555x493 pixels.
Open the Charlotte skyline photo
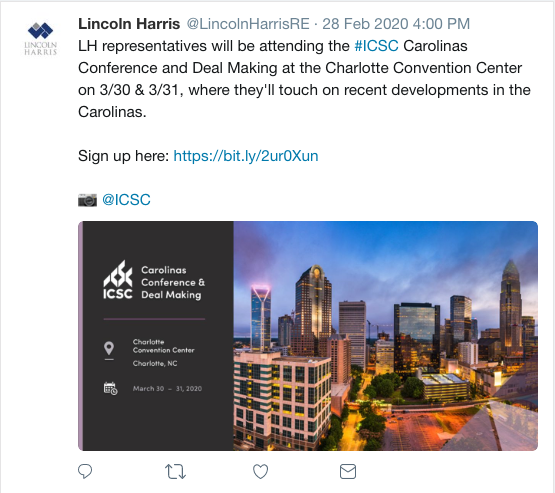point(385,336)
